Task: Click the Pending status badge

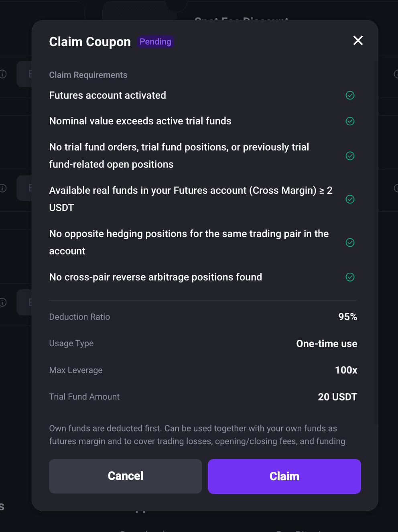Action: [x=155, y=42]
